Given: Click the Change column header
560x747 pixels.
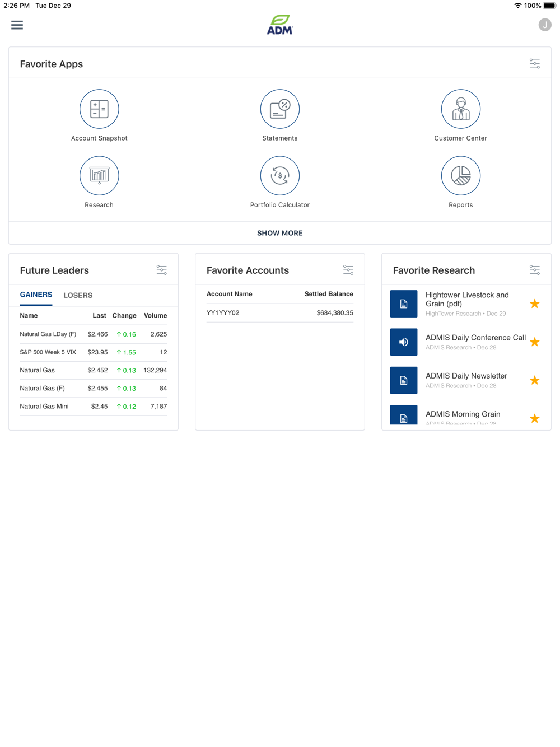Looking at the screenshot, I should (x=124, y=316).
